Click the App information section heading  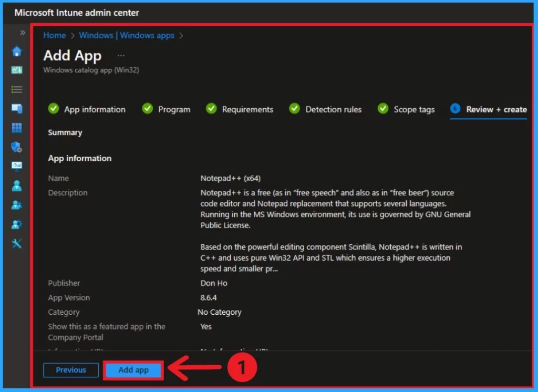80,158
